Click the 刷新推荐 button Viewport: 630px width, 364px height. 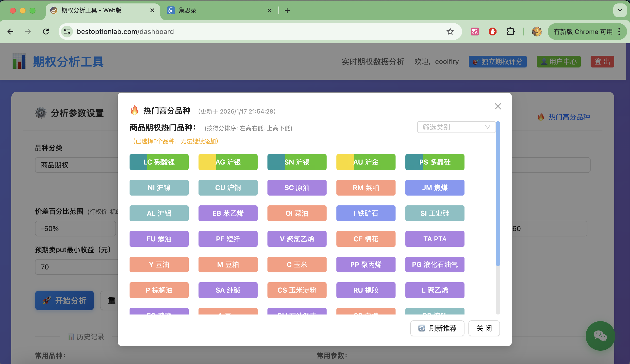[437, 328]
